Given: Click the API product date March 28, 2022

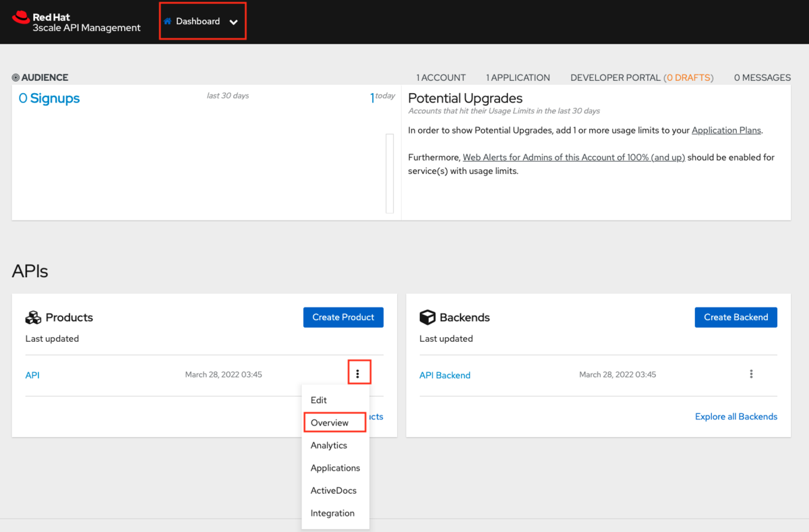Looking at the screenshot, I should coord(224,374).
